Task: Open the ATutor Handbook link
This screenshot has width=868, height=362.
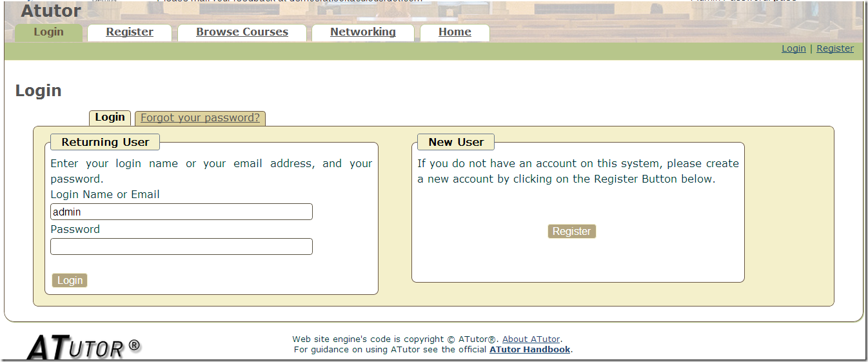Action: [x=529, y=350]
